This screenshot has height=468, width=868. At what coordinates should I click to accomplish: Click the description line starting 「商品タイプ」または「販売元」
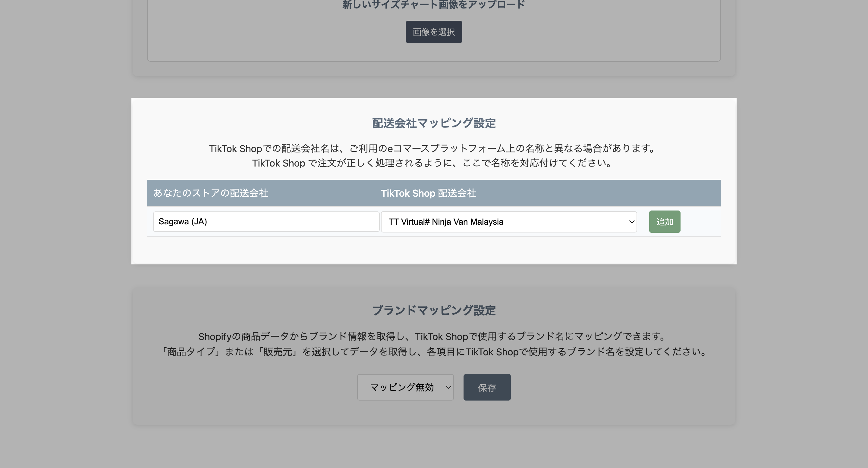coord(433,351)
